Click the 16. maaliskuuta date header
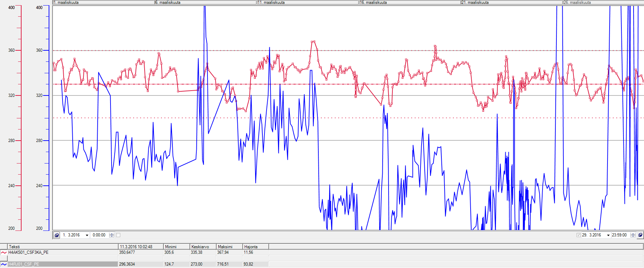This screenshot has width=644, height=268. pos(409,2)
